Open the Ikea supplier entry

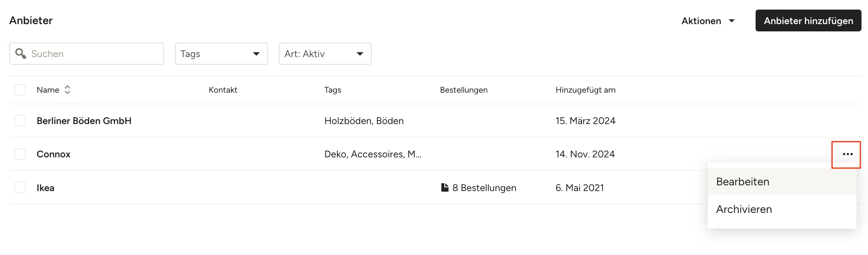pyautogui.click(x=46, y=188)
